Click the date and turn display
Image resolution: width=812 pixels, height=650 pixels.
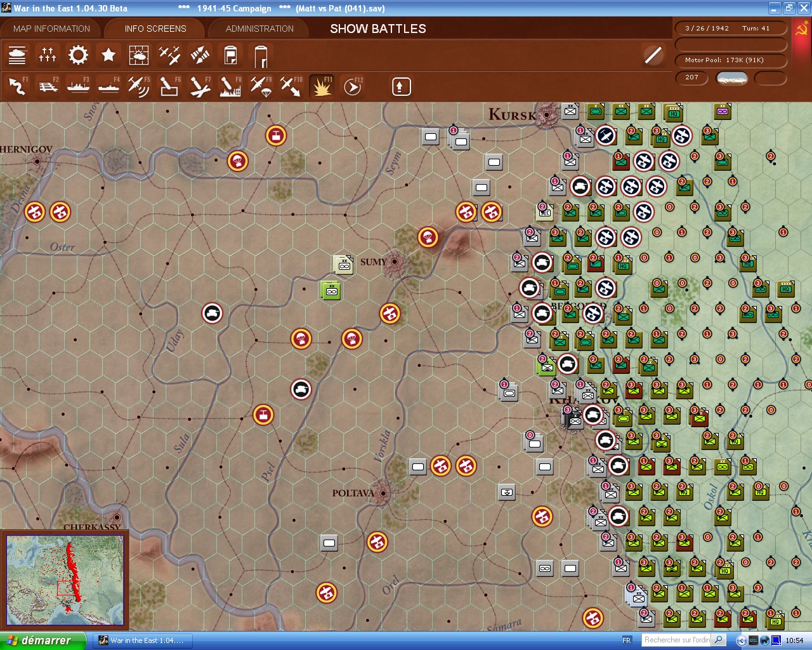(x=730, y=29)
